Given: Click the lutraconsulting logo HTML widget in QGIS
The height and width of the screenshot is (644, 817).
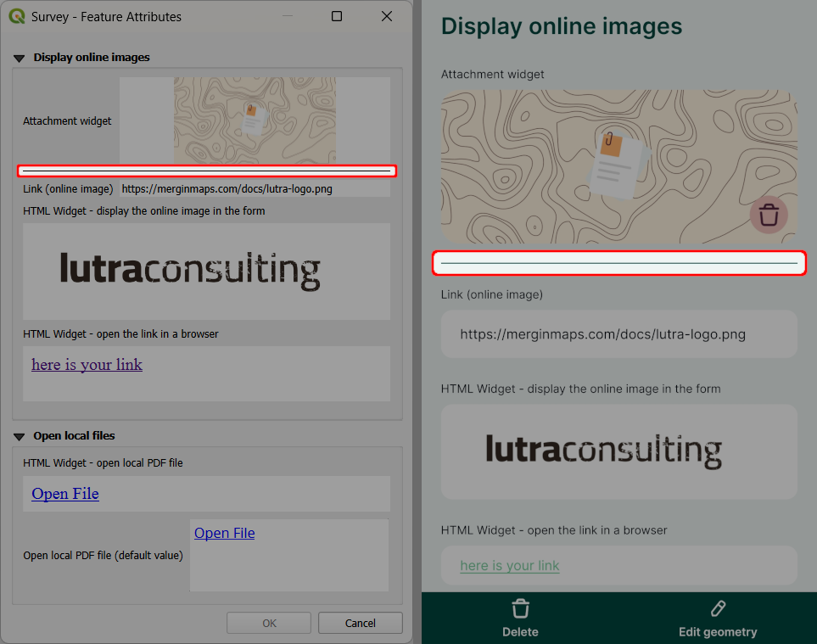Looking at the screenshot, I should (206, 271).
